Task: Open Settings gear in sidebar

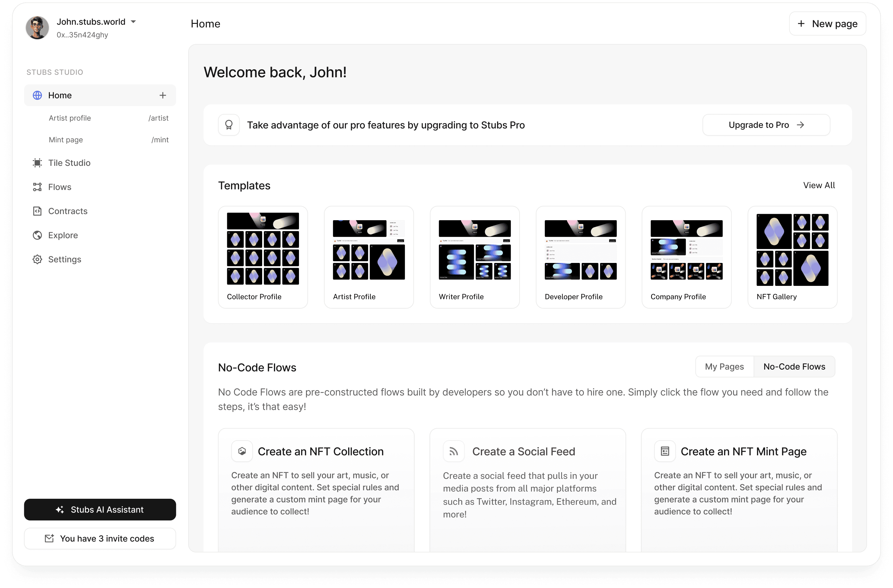Action: (37, 260)
